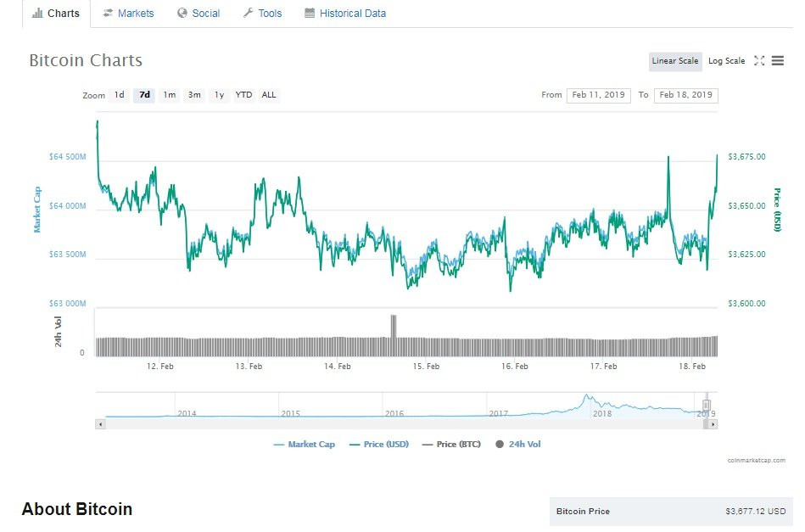Switch to Linear Scale

(x=675, y=61)
